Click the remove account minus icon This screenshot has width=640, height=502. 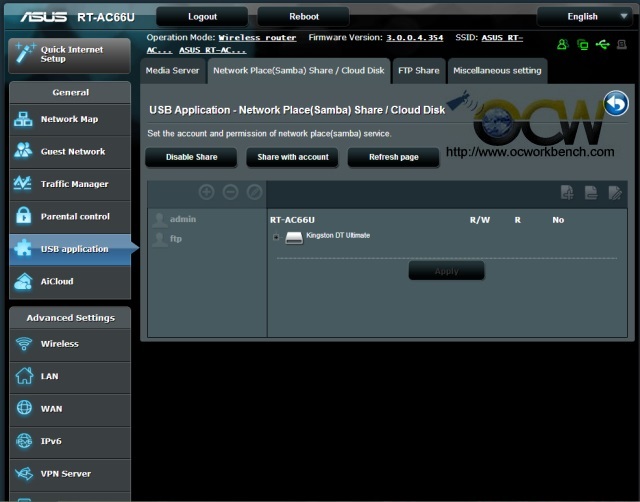tap(231, 192)
